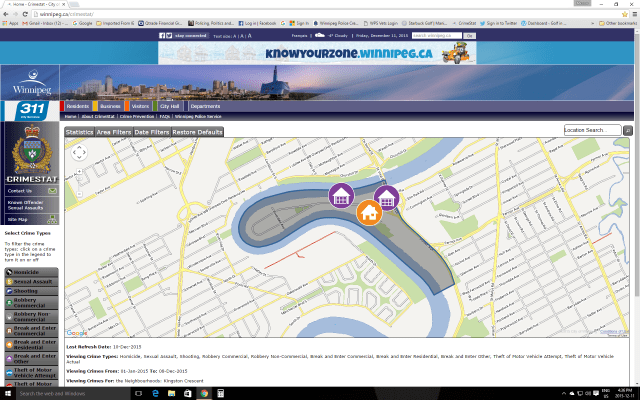Click the orange house crime marker on map
The height and width of the screenshot is (400, 640).
coord(369,212)
